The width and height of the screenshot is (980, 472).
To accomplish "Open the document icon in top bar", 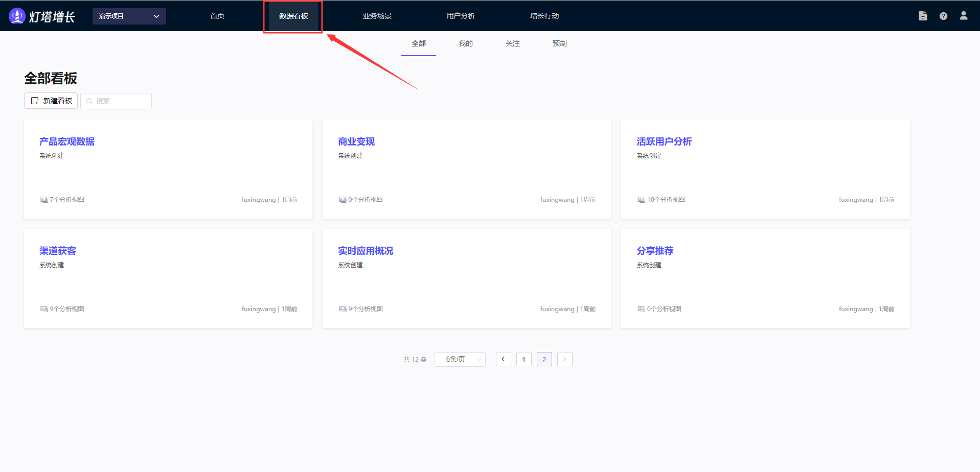I will (x=923, y=16).
